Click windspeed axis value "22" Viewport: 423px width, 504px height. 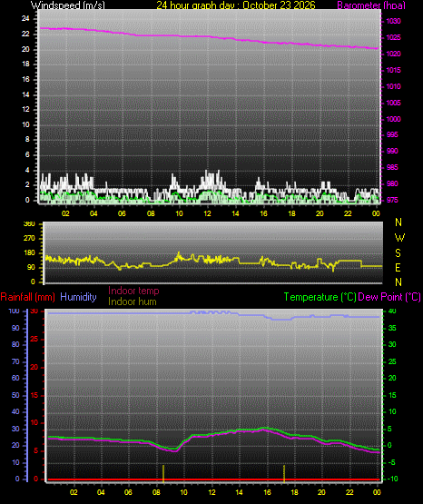coord(25,34)
